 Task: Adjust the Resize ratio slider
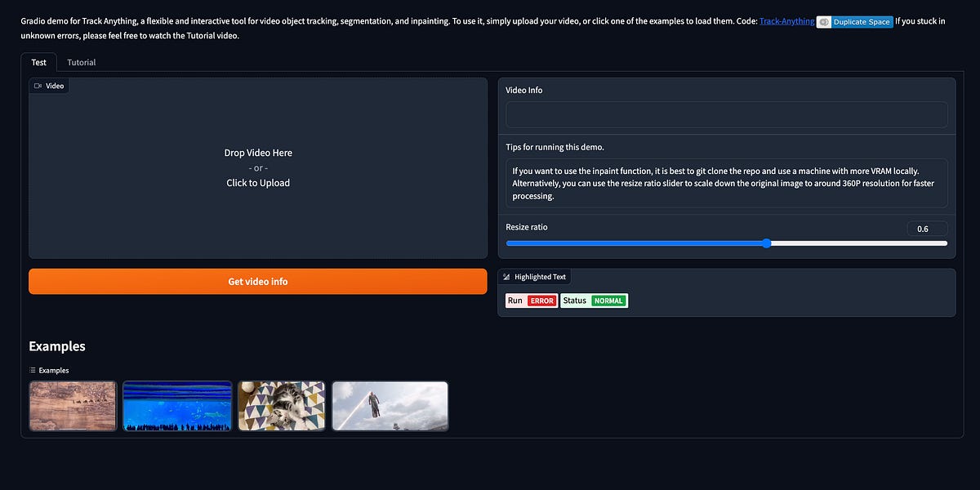(x=765, y=243)
